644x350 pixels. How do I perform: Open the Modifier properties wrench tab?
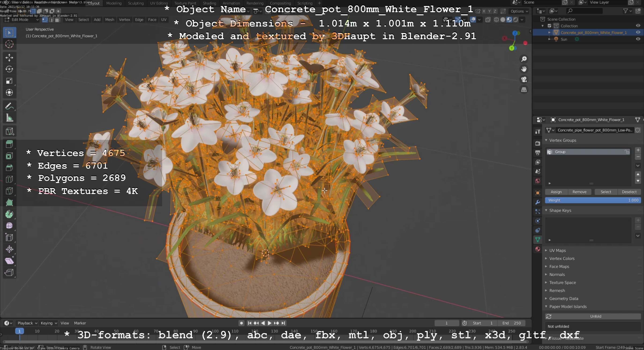click(538, 202)
